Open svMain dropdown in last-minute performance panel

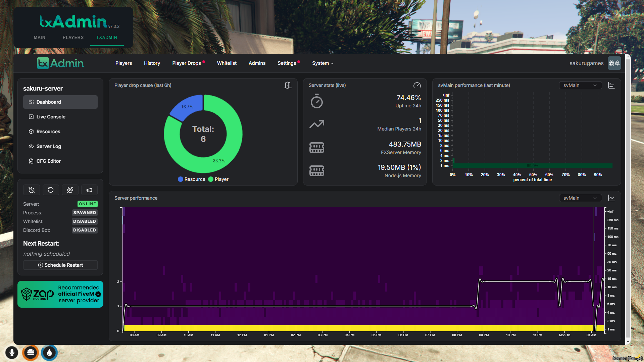pos(580,85)
